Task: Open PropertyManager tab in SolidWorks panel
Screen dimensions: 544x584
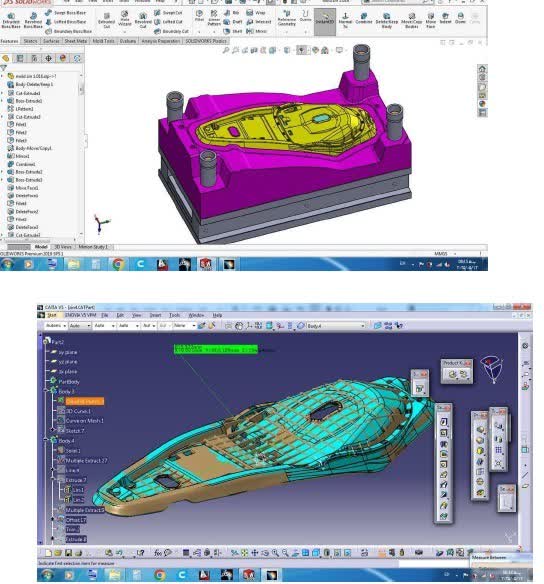Action: pyautogui.click(x=20, y=58)
